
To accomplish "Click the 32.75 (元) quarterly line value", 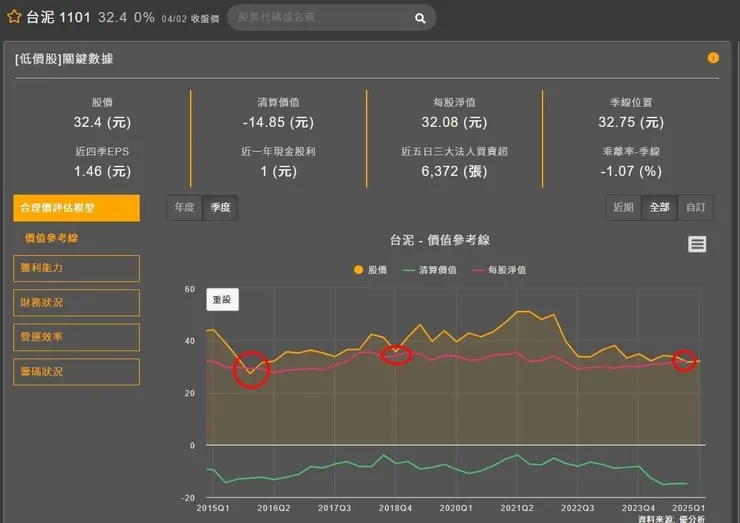I will (631, 122).
